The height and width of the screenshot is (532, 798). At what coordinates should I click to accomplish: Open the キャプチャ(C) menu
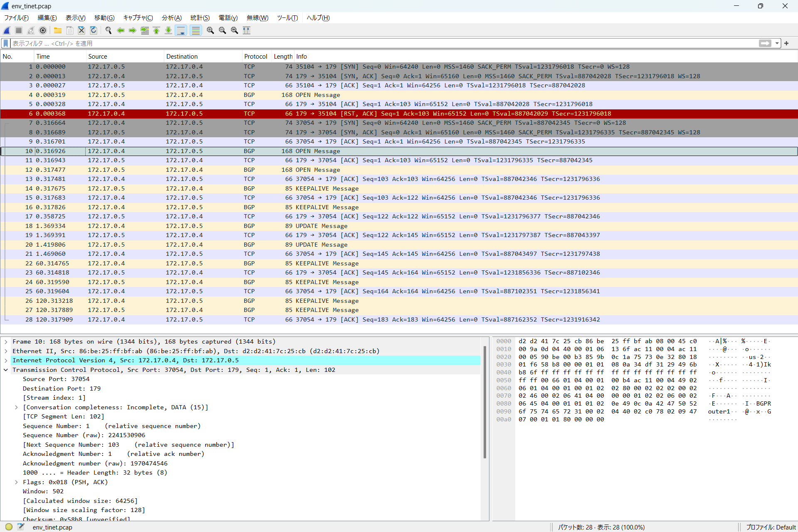[138, 18]
